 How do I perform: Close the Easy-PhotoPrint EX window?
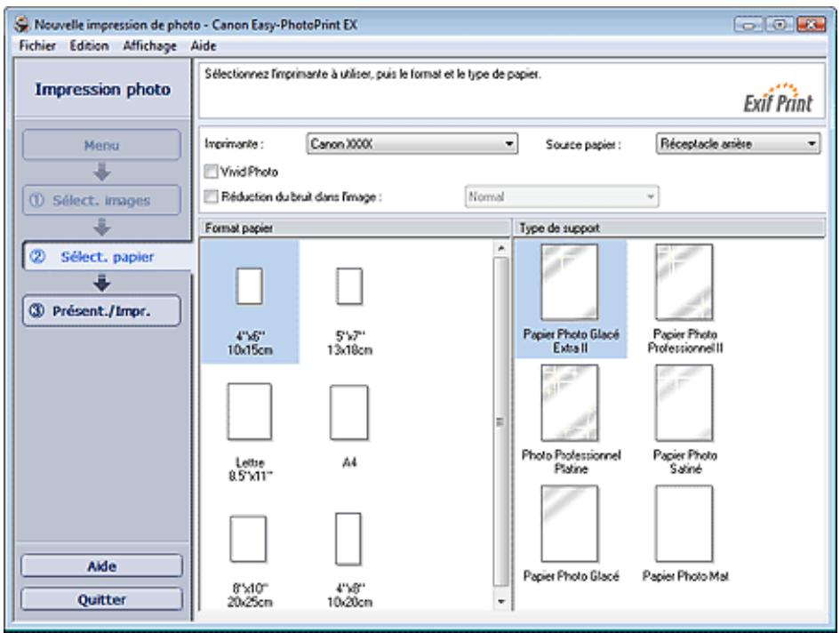coord(811,24)
